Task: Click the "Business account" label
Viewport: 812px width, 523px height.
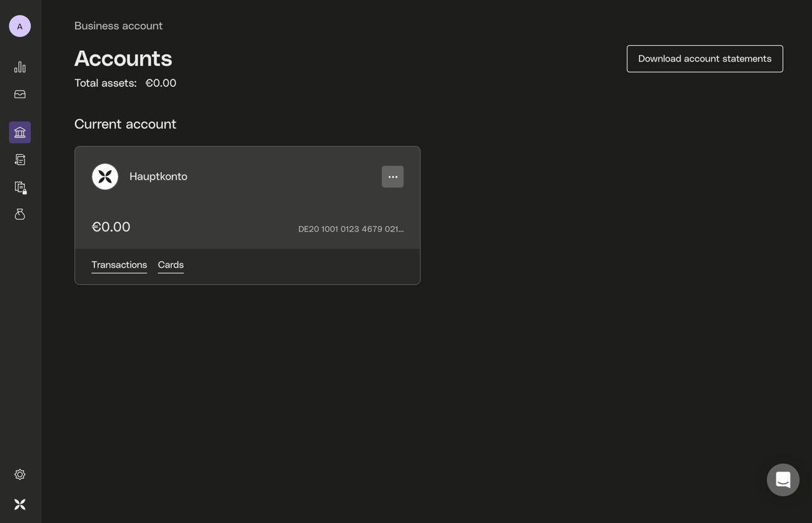Action: [x=119, y=26]
